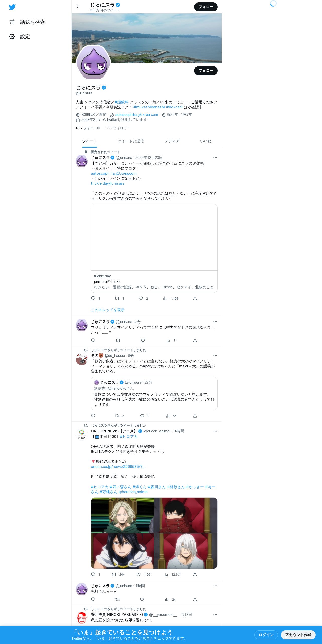
Task: Click ログイン button in bottom banner
Action: tap(266, 635)
